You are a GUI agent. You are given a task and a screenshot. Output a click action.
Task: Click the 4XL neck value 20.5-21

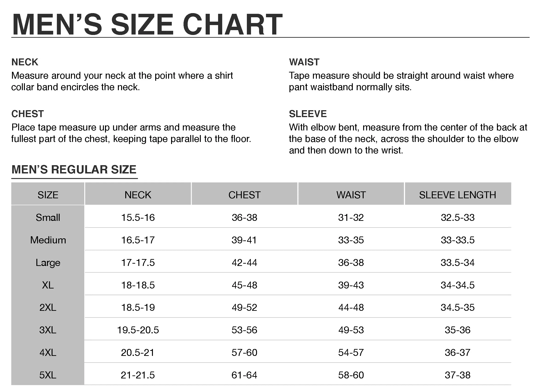138,352
